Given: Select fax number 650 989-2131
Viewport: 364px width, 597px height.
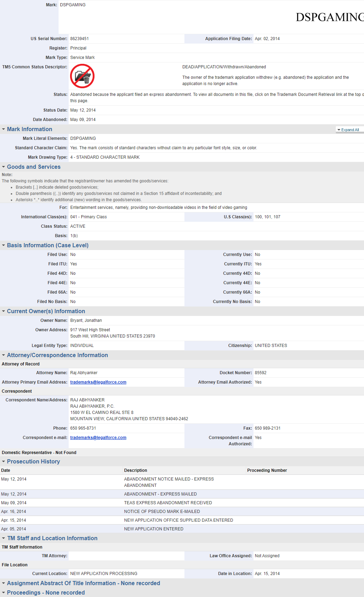Looking at the screenshot, I should (x=268, y=428).
